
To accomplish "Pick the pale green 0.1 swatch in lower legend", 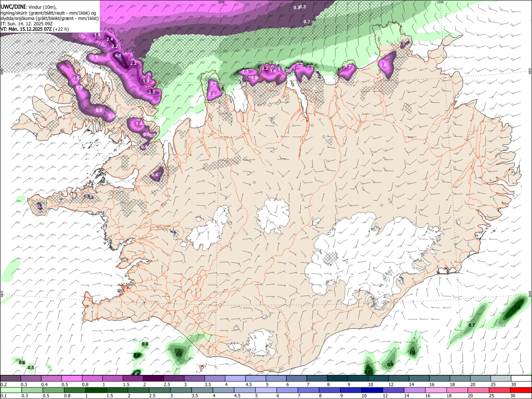I will [x=11, y=390].
